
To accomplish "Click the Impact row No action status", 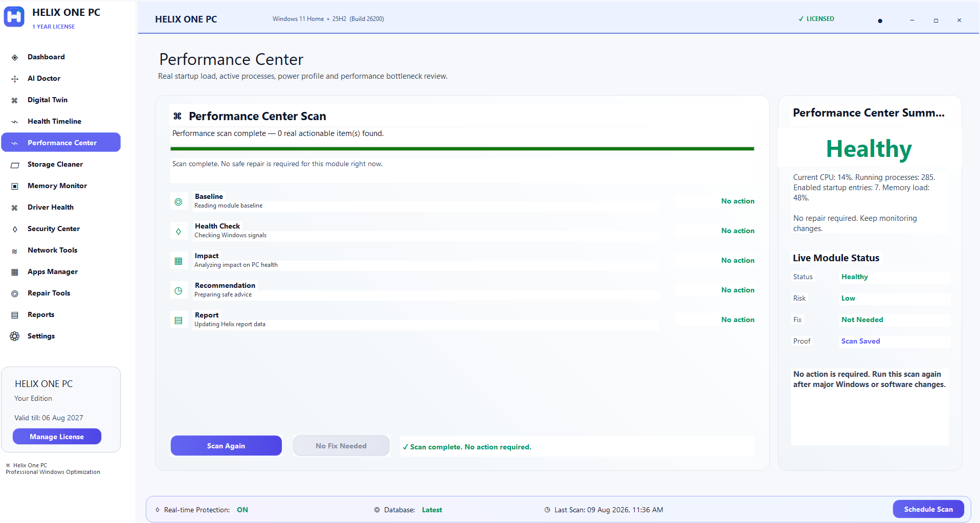I will point(738,260).
